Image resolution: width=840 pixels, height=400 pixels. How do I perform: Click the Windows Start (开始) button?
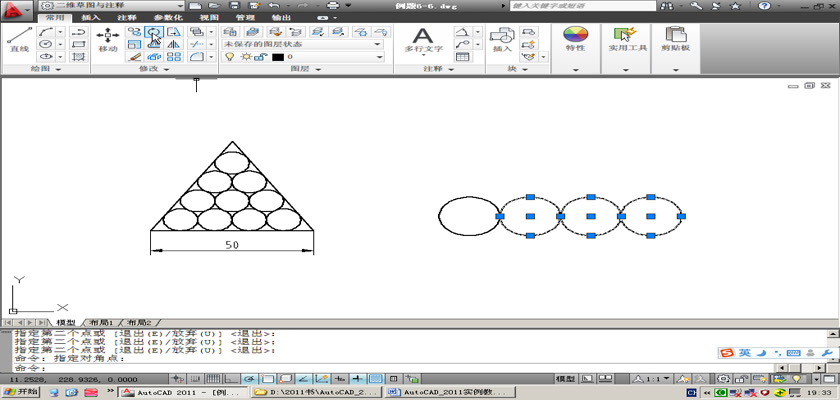pyautogui.click(x=20, y=392)
